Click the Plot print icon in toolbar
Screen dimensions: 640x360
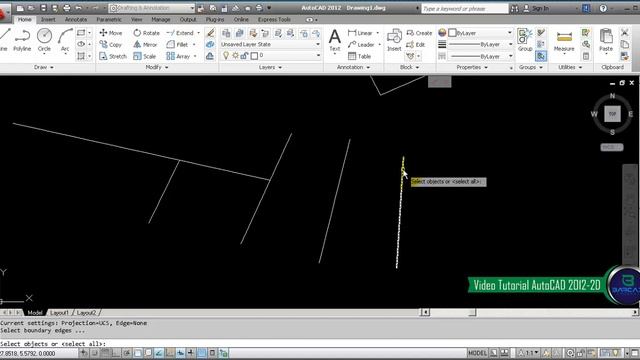click(x=66, y=8)
